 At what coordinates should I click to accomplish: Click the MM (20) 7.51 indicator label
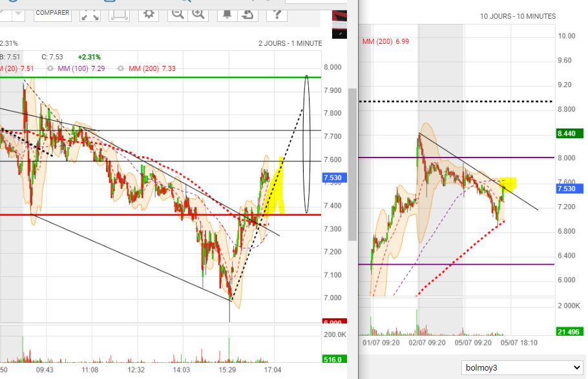pyautogui.click(x=17, y=68)
